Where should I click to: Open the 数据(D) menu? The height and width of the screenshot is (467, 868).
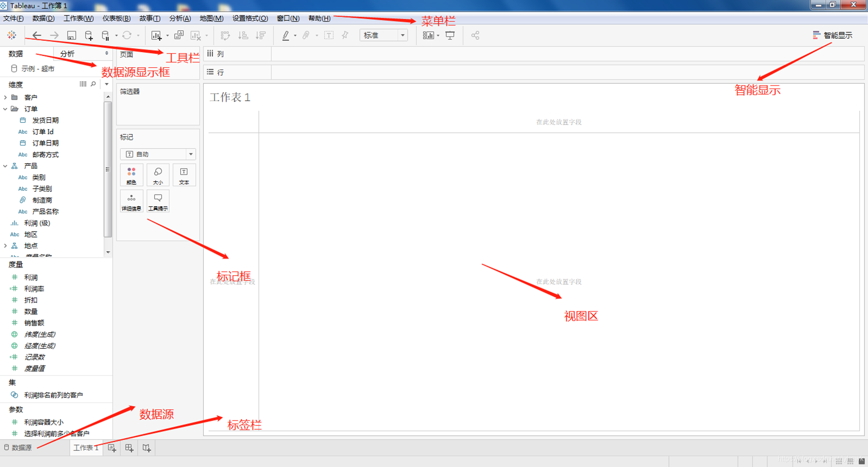[x=43, y=18]
